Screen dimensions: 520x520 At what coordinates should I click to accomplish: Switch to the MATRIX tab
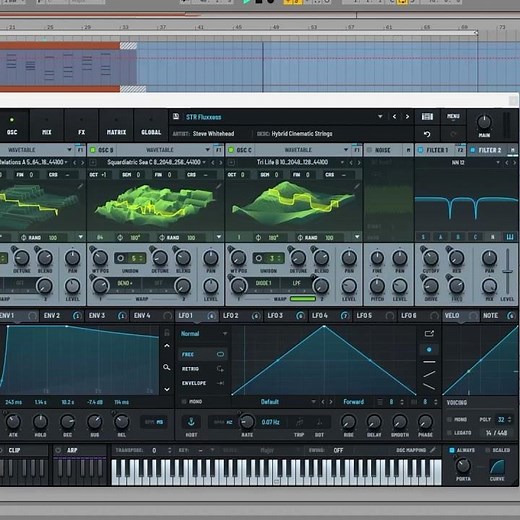[x=116, y=127]
